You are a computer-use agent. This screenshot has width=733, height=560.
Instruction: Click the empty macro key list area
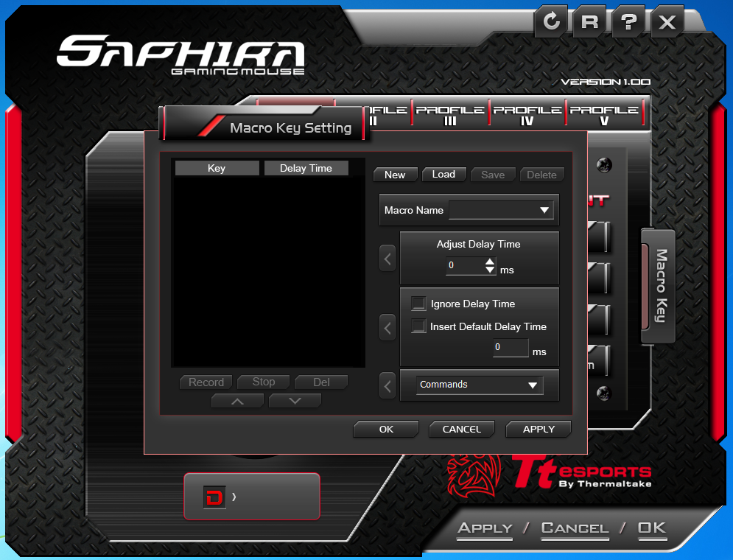coord(268,271)
